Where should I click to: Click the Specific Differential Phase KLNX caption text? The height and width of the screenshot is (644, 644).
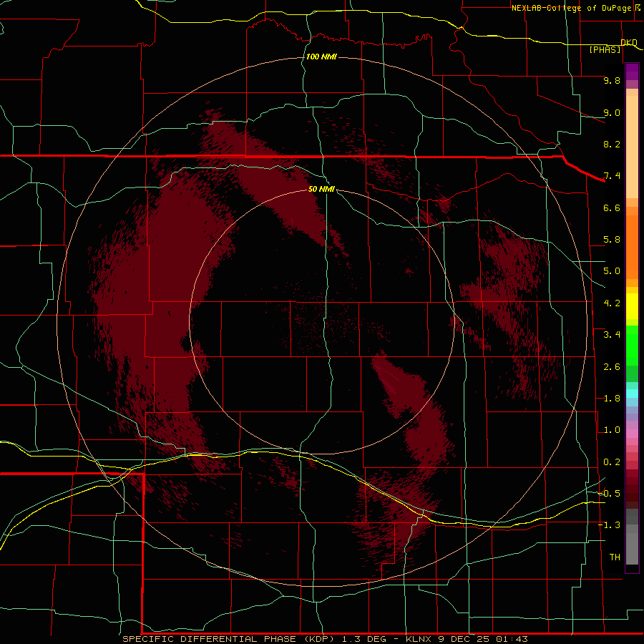coord(325,639)
